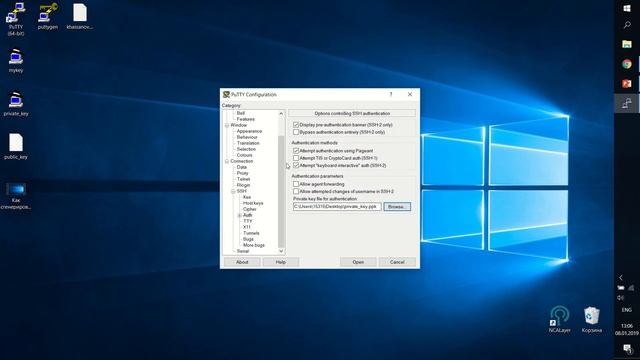Enable Attempt TIS or CryptoCard auth

[x=296, y=158]
